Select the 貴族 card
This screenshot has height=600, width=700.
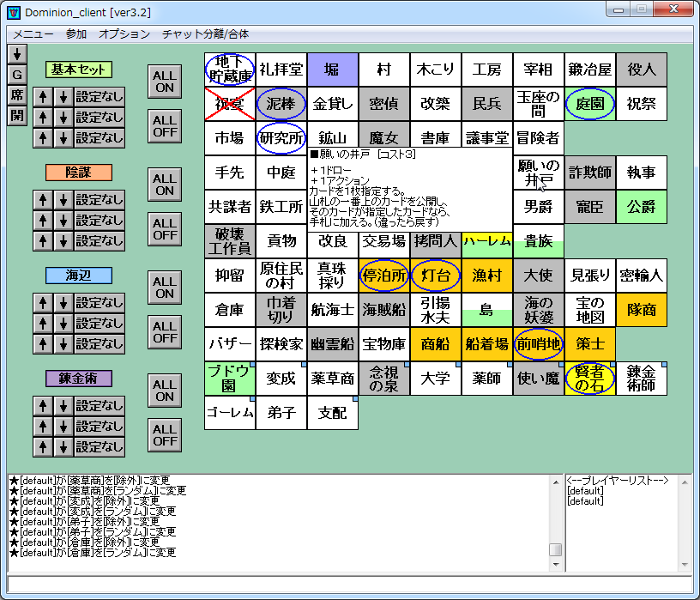(539, 241)
